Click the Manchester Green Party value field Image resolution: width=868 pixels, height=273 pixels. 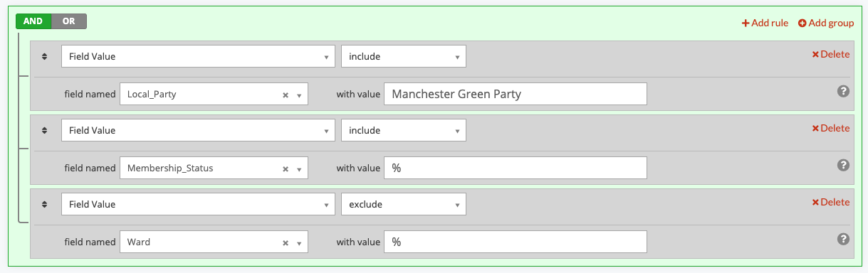(516, 94)
